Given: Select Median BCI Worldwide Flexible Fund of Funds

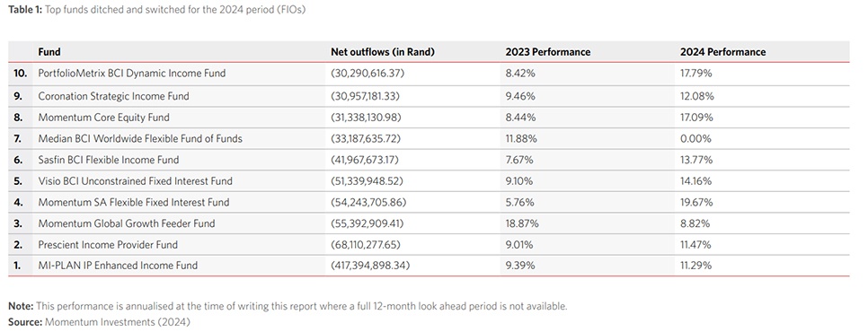Looking at the screenshot, I should 140,139.
